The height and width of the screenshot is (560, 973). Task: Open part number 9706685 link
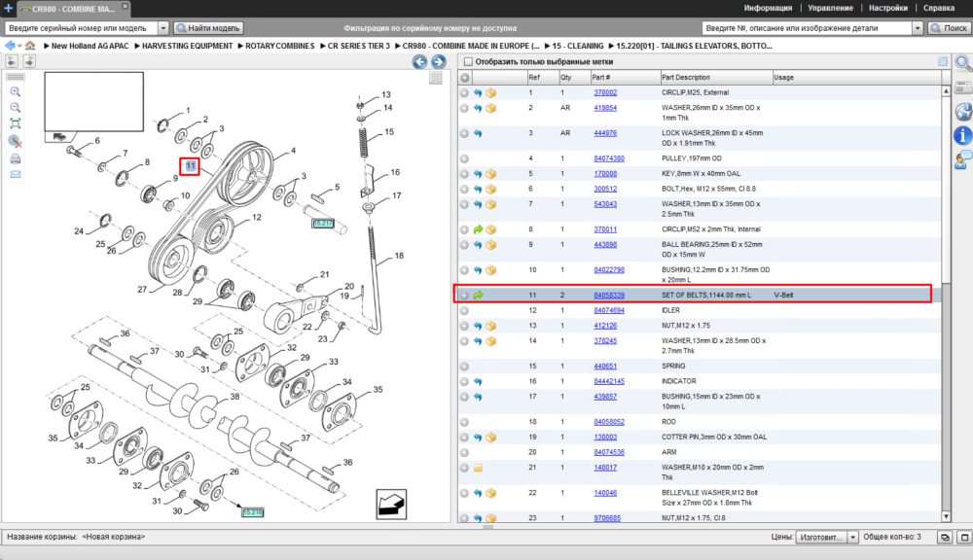tap(607, 518)
